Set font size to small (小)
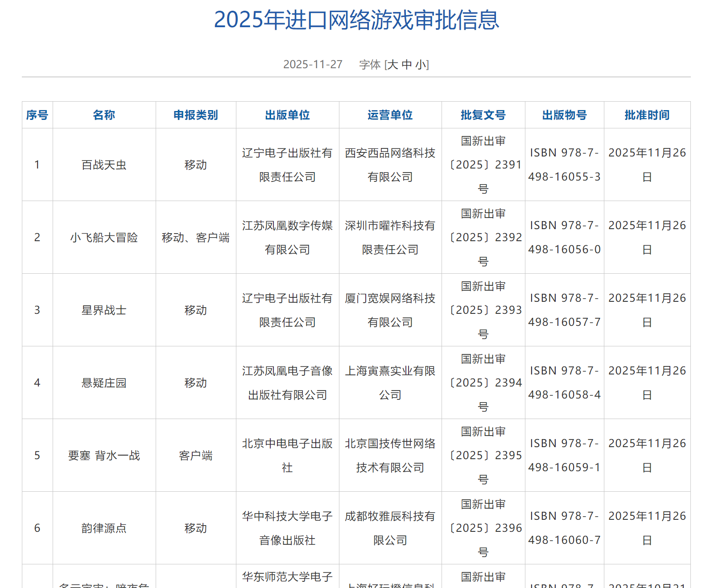 click(x=421, y=65)
